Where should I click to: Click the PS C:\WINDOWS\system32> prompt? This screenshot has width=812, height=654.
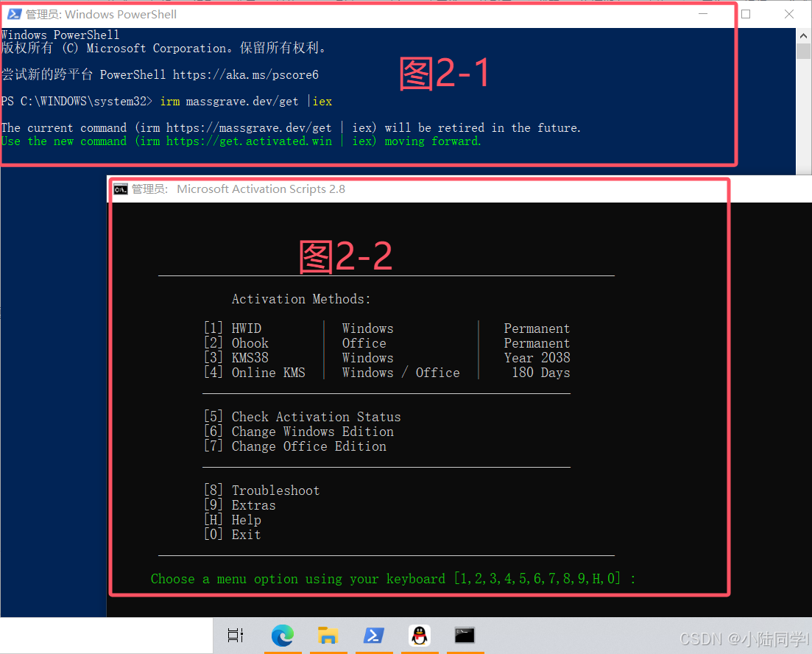[x=77, y=101]
